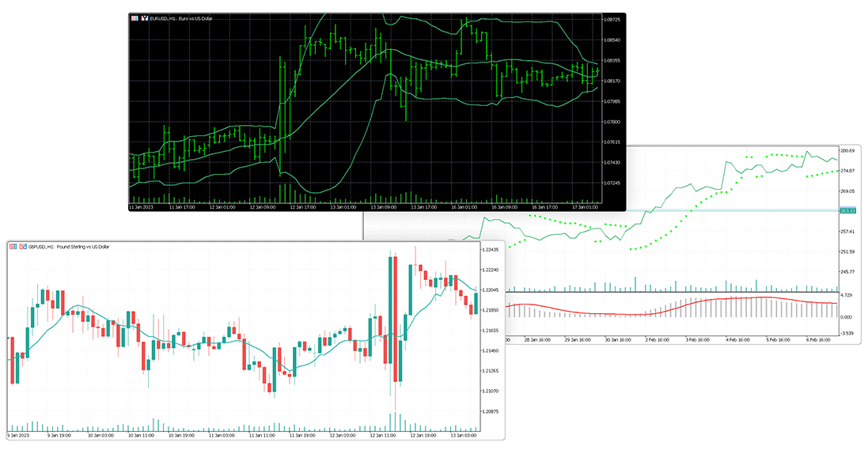Click the '11 Jan 11:00' label on GBPUSD axis
The image size is (868, 450).
262,436
